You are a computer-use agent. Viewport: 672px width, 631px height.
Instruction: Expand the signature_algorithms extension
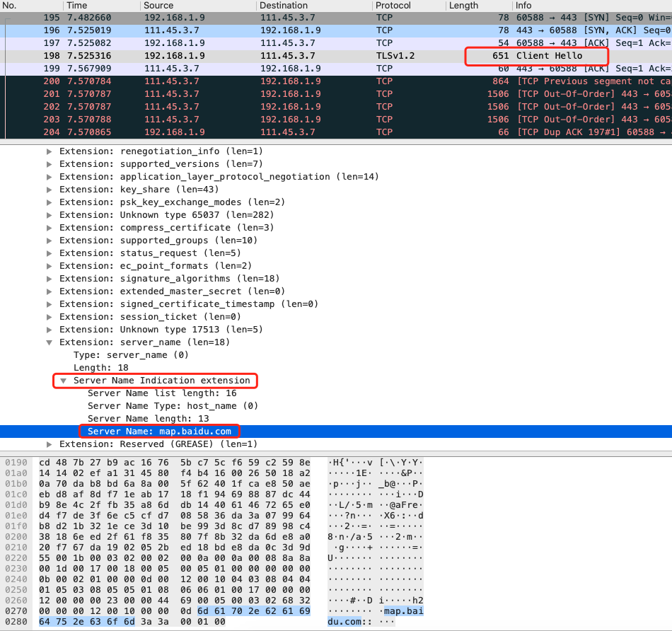(x=50, y=279)
